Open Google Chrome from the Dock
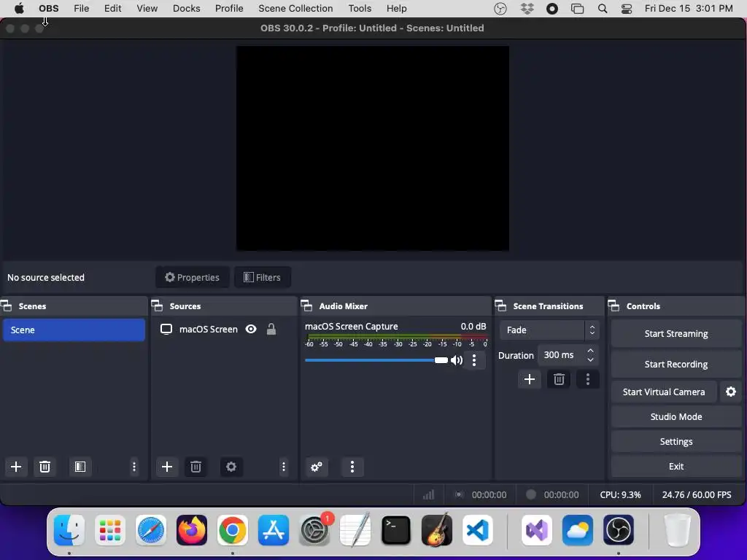 (x=233, y=530)
